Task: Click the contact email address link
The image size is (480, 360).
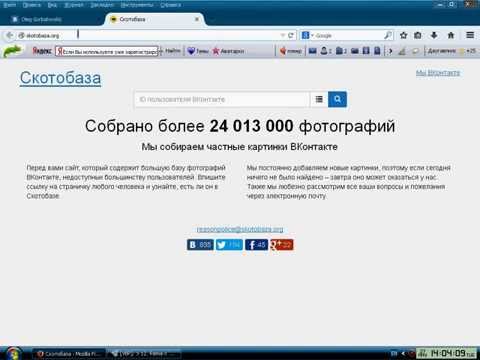Action: pyautogui.click(x=240, y=229)
